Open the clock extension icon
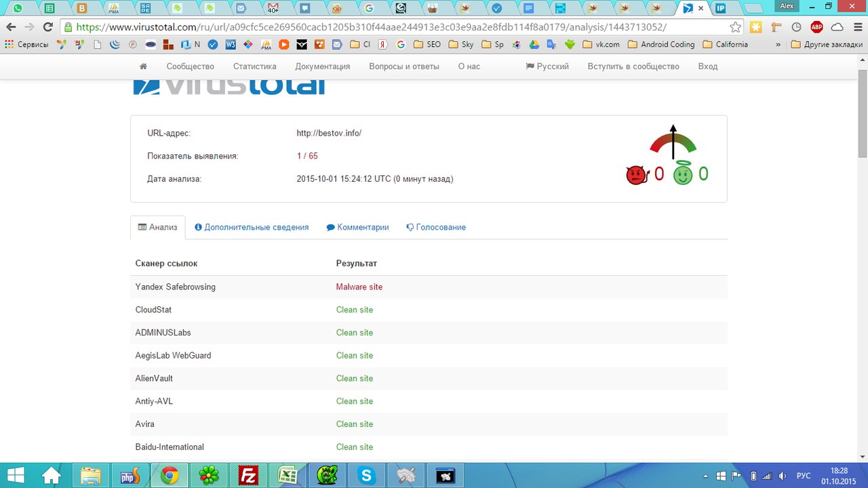Viewport: 868px width, 488px height. (796, 27)
